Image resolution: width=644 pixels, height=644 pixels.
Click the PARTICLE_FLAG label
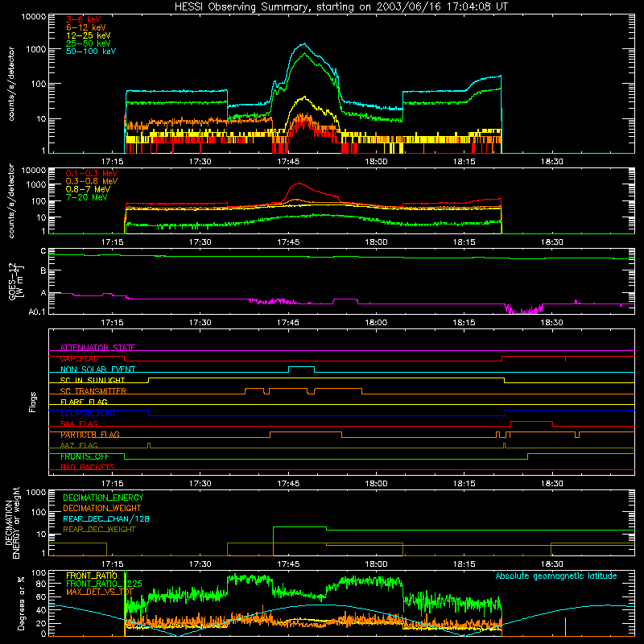click(90, 435)
